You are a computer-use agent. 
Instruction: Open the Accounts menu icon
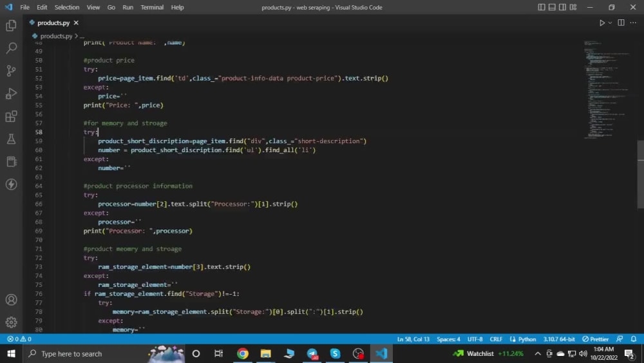pos(11,300)
